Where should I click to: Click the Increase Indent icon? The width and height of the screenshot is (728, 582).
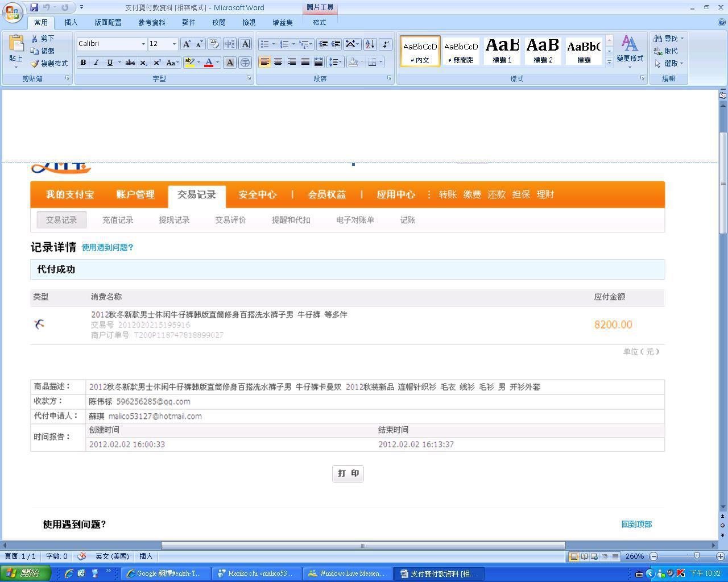336,44
